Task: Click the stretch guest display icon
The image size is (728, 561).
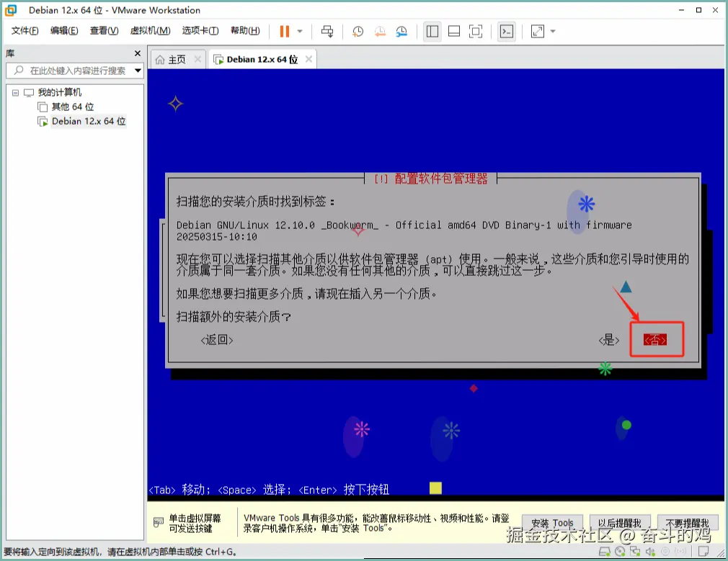Action: click(537, 31)
